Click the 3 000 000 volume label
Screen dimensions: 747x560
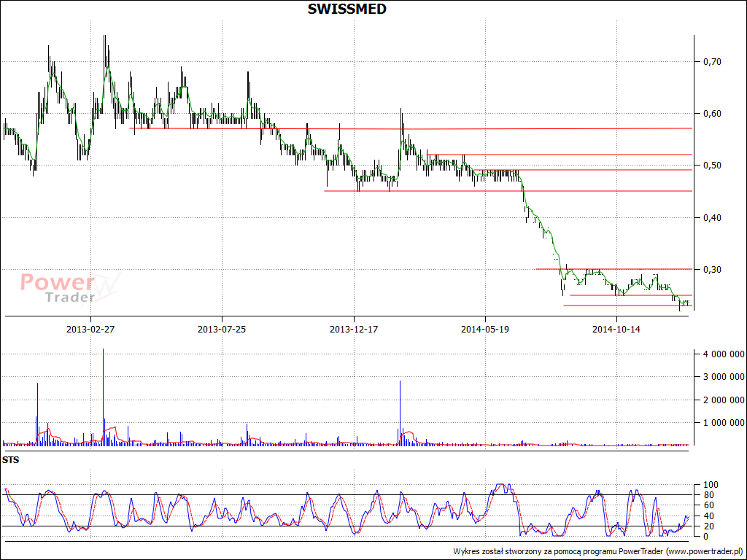(723, 377)
